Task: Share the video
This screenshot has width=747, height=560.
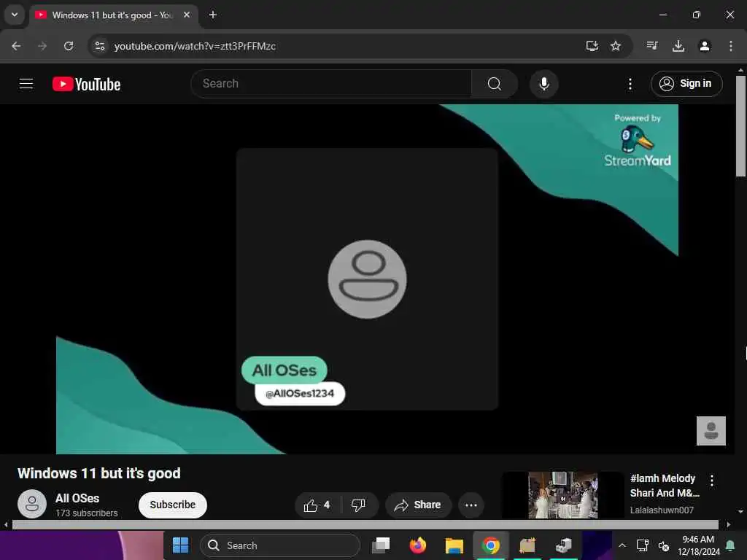Action: pos(418,505)
